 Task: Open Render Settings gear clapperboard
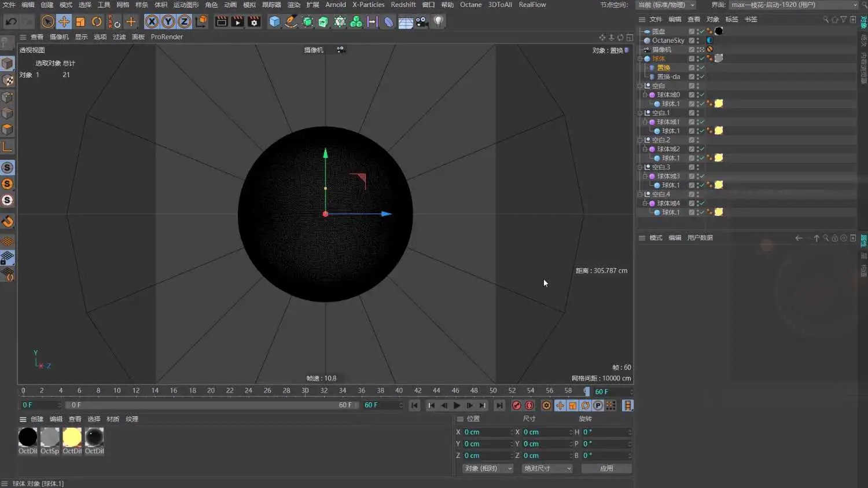pos(254,22)
